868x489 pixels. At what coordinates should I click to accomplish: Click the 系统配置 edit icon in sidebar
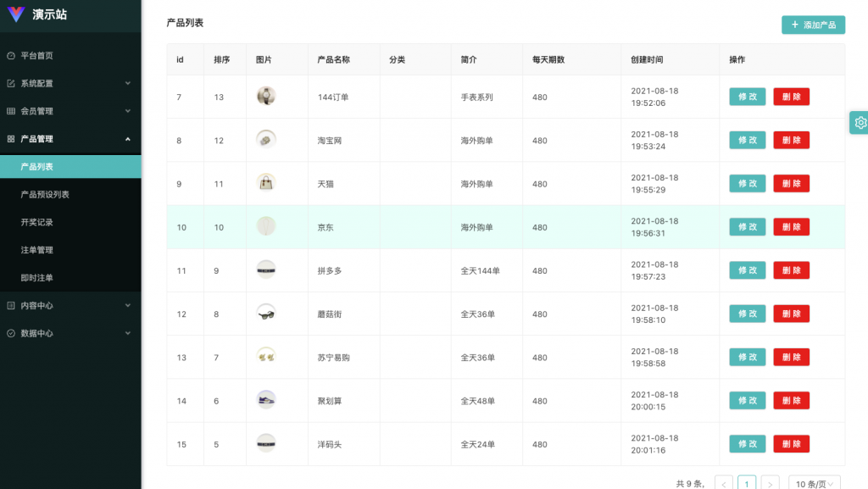click(x=10, y=84)
